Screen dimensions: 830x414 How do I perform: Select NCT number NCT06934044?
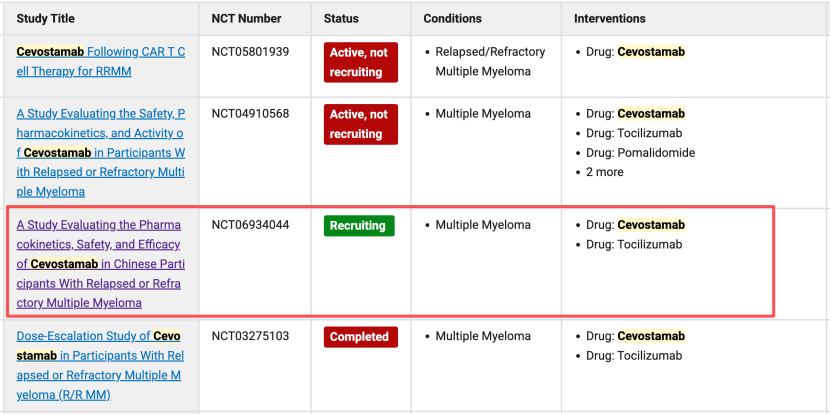point(250,225)
